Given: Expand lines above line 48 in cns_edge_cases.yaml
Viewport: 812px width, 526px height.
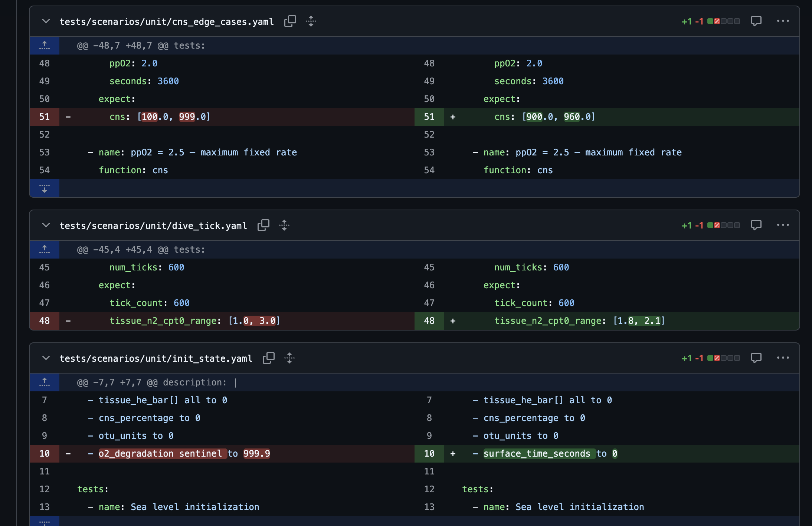Looking at the screenshot, I should click(45, 46).
